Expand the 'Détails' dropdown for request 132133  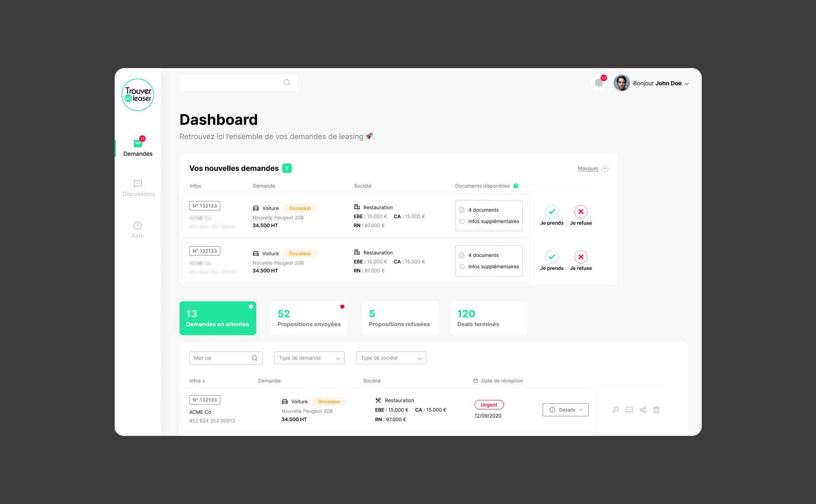[x=566, y=410]
